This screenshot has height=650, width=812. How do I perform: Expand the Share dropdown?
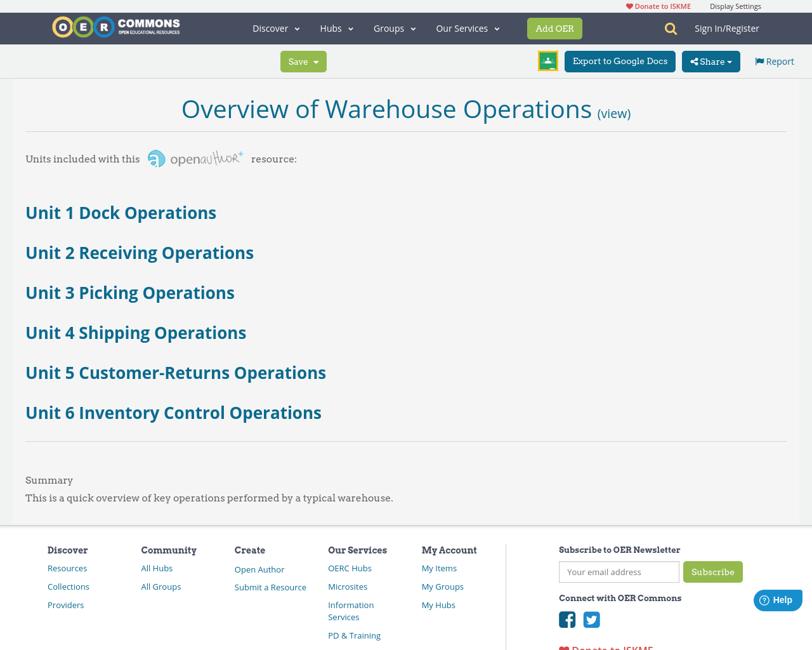click(x=710, y=61)
